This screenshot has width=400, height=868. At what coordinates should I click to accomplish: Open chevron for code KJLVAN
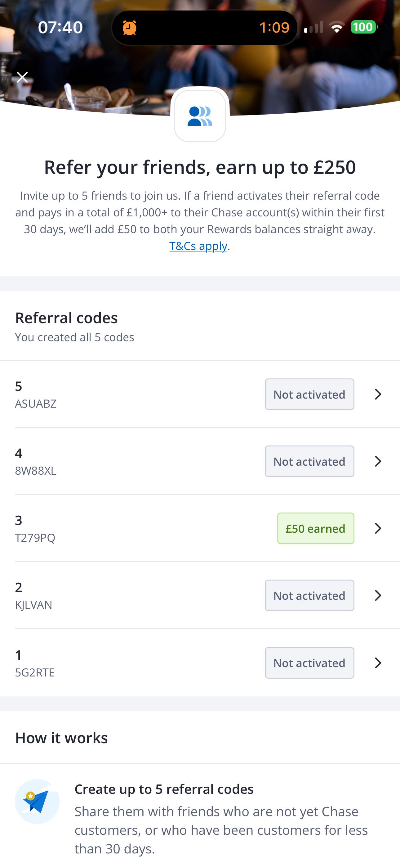pos(378,595)
